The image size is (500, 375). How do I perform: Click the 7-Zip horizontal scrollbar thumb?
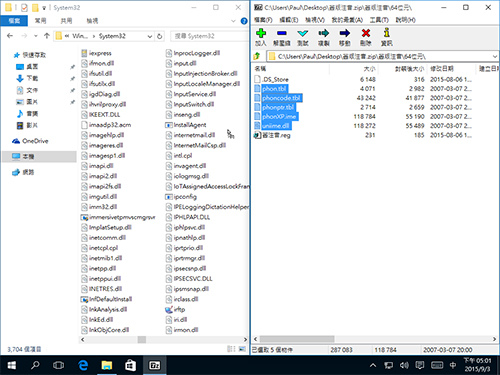[297, 339]
